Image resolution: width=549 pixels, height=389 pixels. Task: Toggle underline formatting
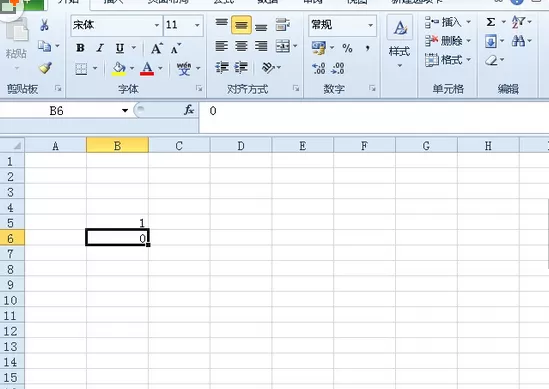pos(120,48)
